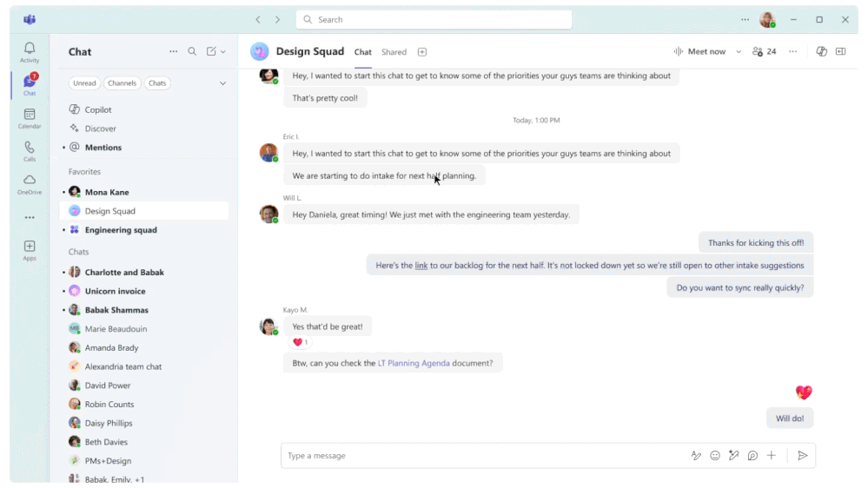Image resolution: width=868 pixels, height=488 pixels.
Task: Select the Design Squad Chat tab
Action: (362, 52)
